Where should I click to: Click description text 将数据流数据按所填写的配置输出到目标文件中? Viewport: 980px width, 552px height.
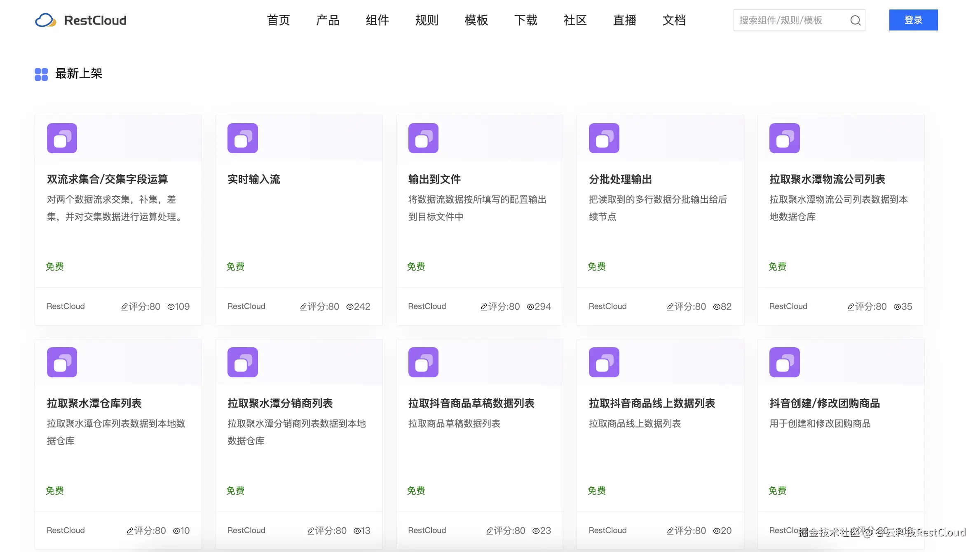point(477,208)
